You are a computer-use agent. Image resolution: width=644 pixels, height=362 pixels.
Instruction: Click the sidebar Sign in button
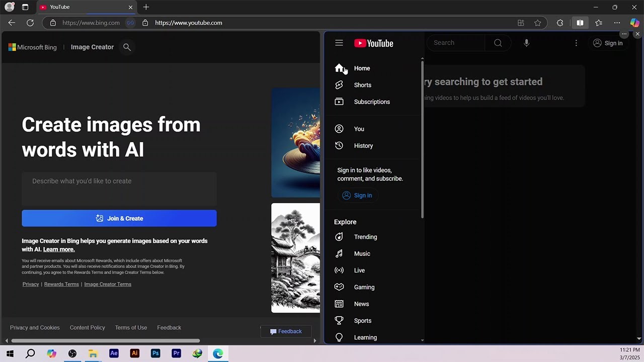click(357, 196)
